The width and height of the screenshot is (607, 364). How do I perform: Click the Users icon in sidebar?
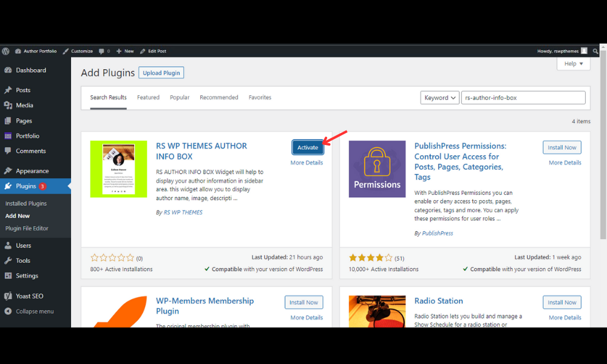pos(8,245)
